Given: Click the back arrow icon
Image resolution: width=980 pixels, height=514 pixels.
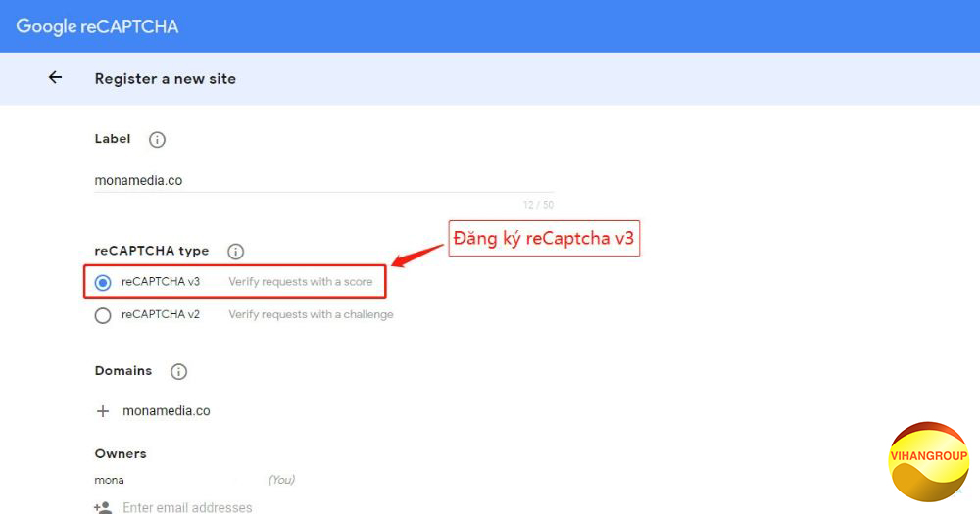Looking at the screenshot, I should click(55, 78).
